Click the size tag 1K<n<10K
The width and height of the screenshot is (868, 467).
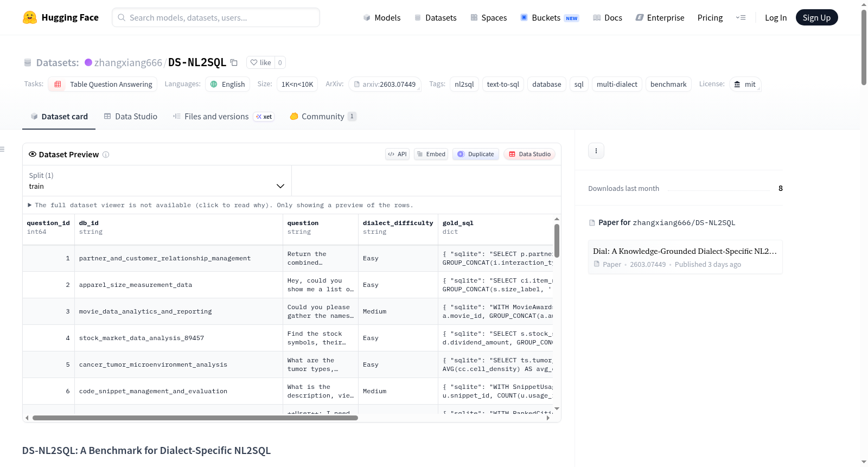point(297,84)
